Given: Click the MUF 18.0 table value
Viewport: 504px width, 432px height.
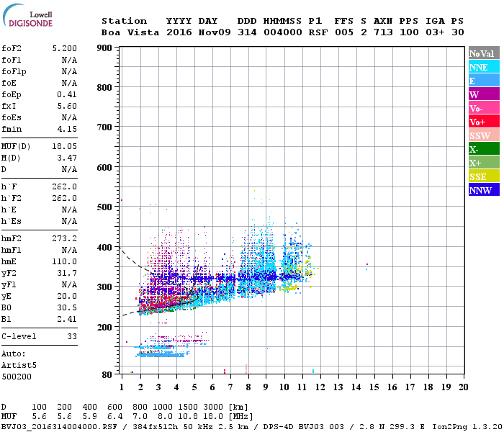Looking at the screenshot, I should (213, 417).
